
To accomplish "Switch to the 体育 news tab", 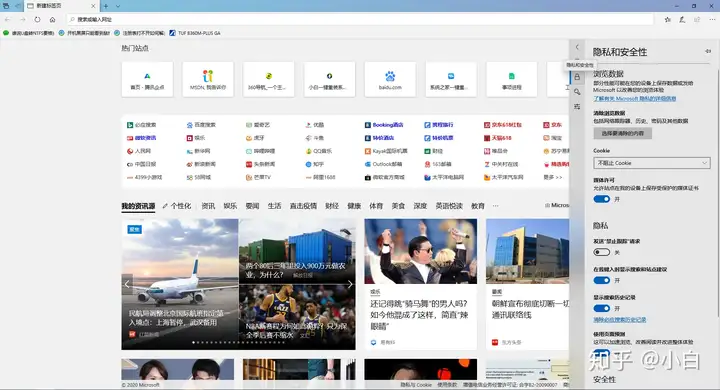I will (x=376, y=206).
